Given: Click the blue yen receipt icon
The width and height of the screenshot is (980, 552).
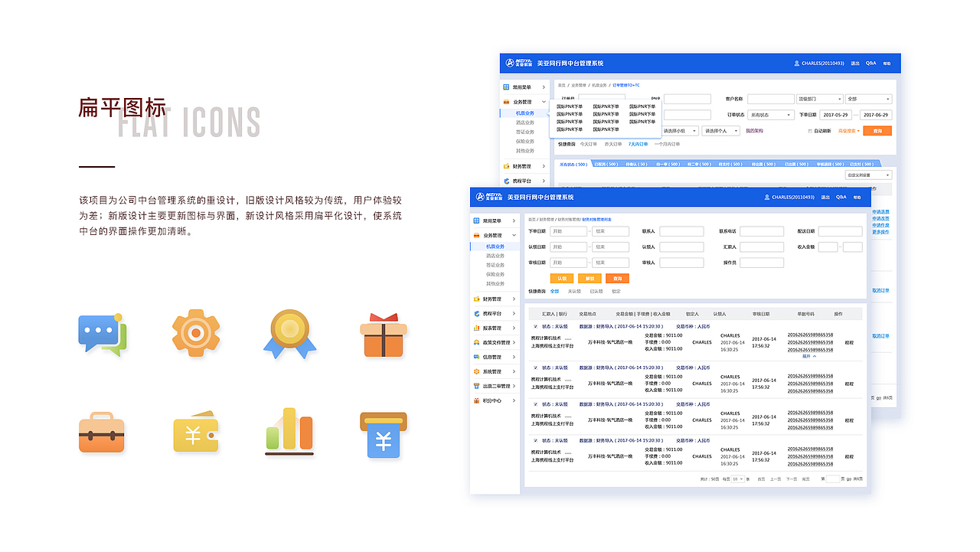Looking at the screenshot, I should click(x=384, y=434).
